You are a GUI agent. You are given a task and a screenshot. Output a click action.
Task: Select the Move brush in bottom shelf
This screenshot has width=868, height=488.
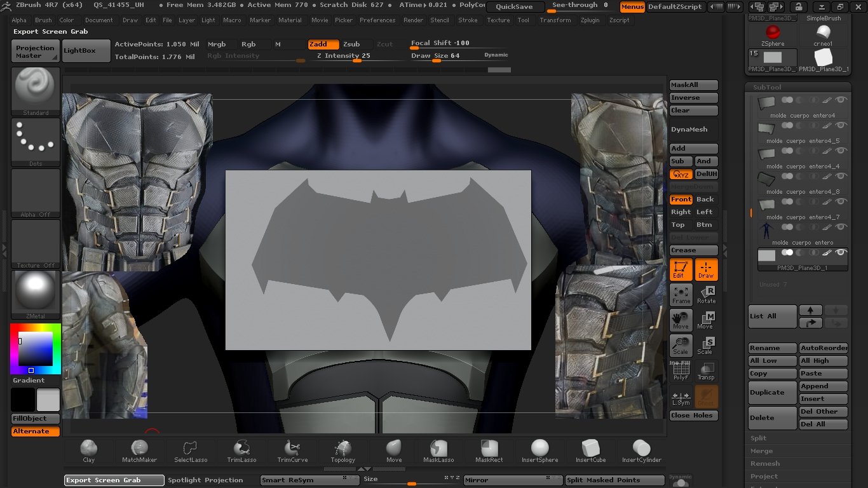pyautogui.click(x=394, y=451)
